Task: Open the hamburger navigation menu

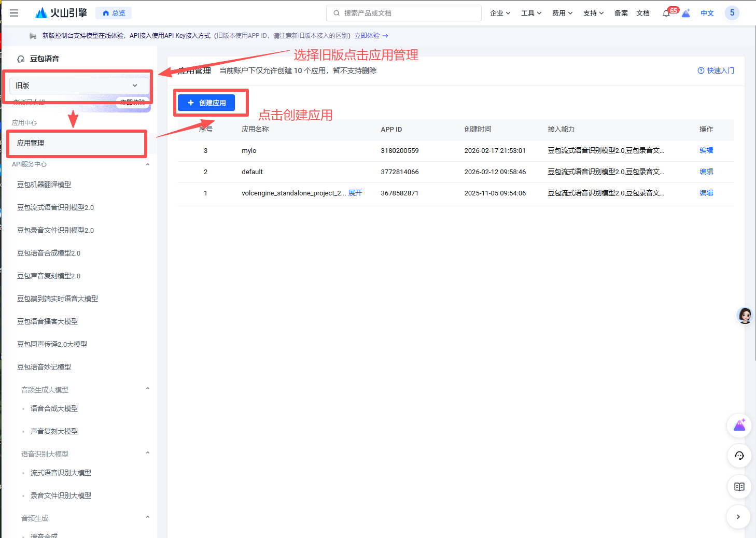Action: pos(14,13)
